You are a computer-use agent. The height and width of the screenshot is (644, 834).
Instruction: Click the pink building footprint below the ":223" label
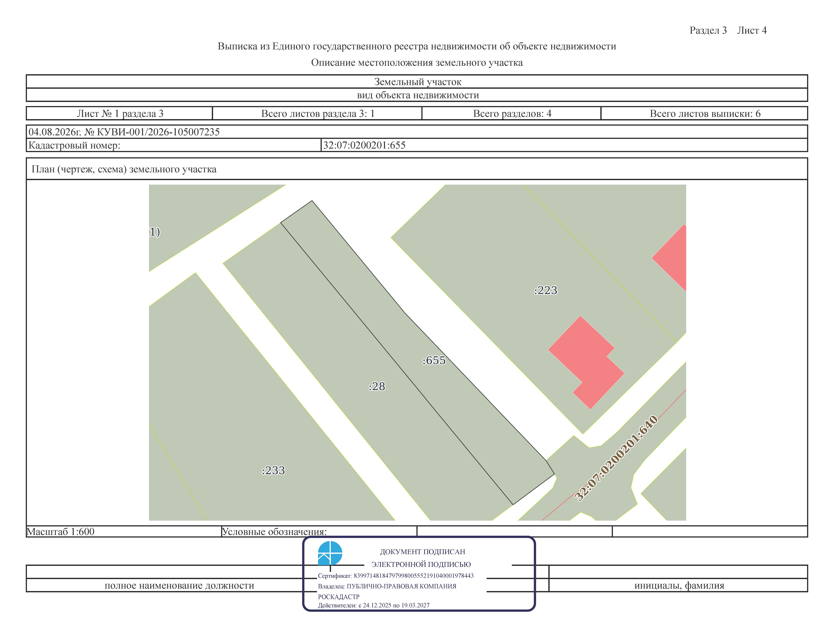coord(586,362)
